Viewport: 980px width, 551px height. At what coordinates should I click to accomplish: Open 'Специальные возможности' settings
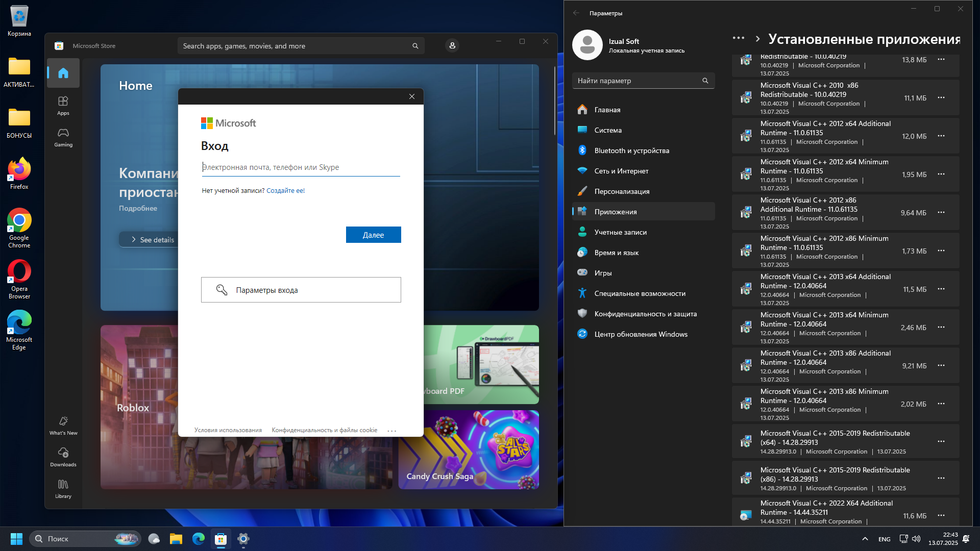coord(643,293)
